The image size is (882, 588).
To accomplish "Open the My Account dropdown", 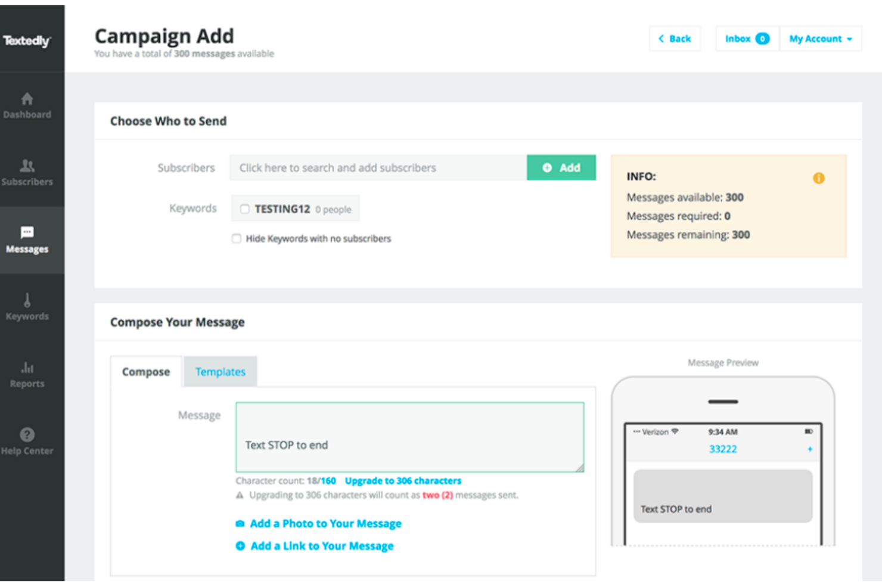I will pyautogui.click(x=821, y=38).
